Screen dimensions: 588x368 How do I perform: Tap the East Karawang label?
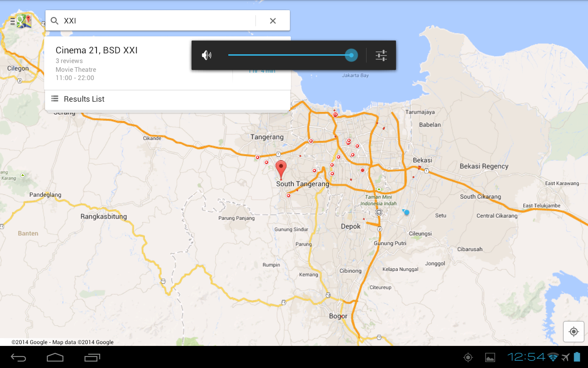562,184
